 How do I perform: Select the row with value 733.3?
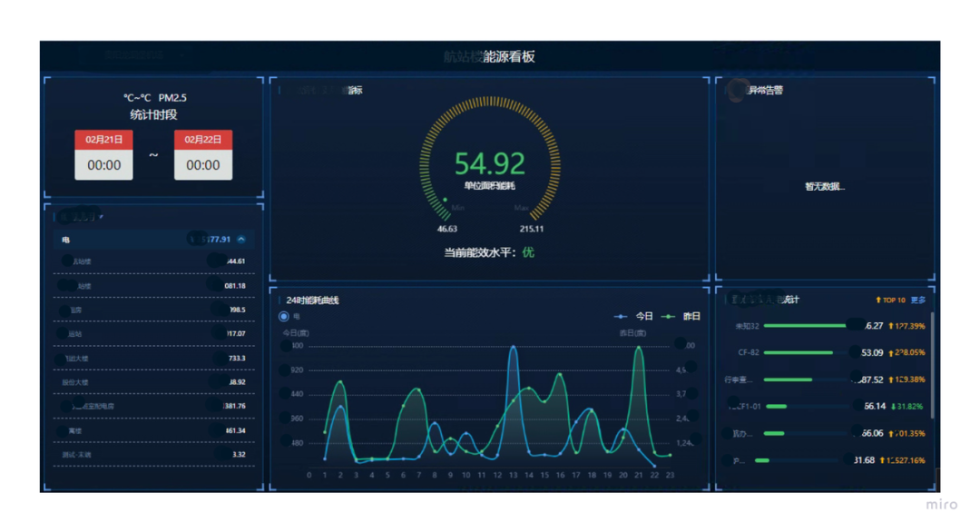[153, 359]
